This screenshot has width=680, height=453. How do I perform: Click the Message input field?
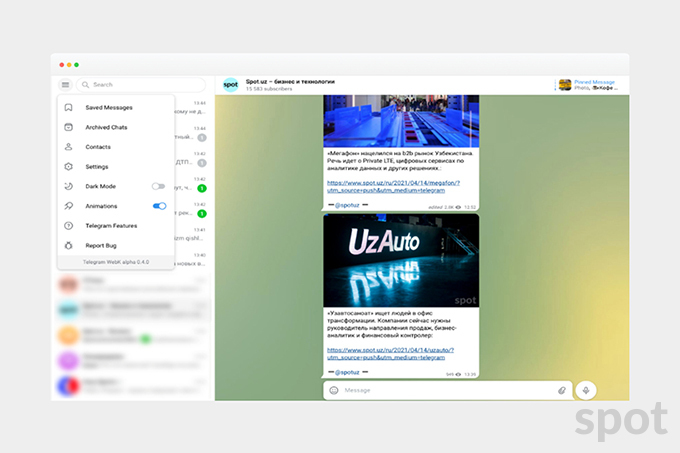coord(448,391)
